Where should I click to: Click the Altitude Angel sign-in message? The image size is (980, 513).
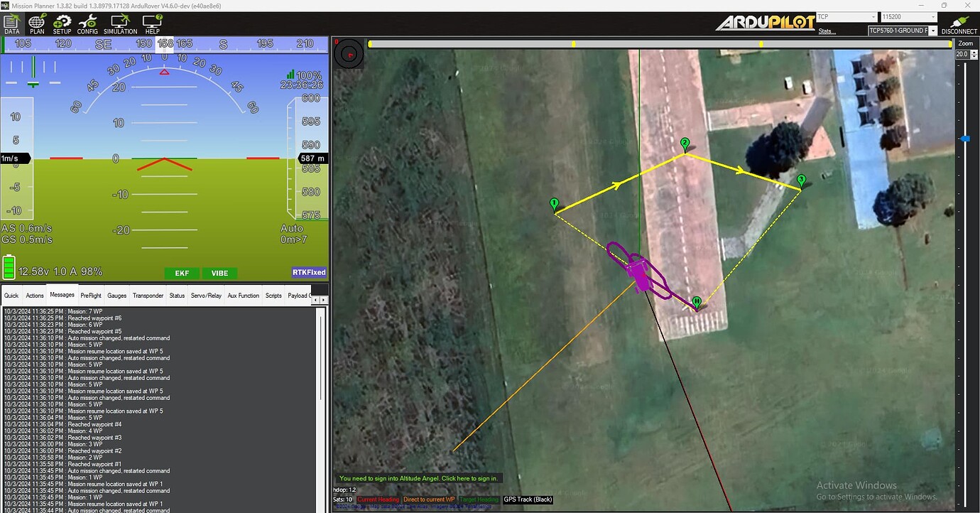point(418,478)
